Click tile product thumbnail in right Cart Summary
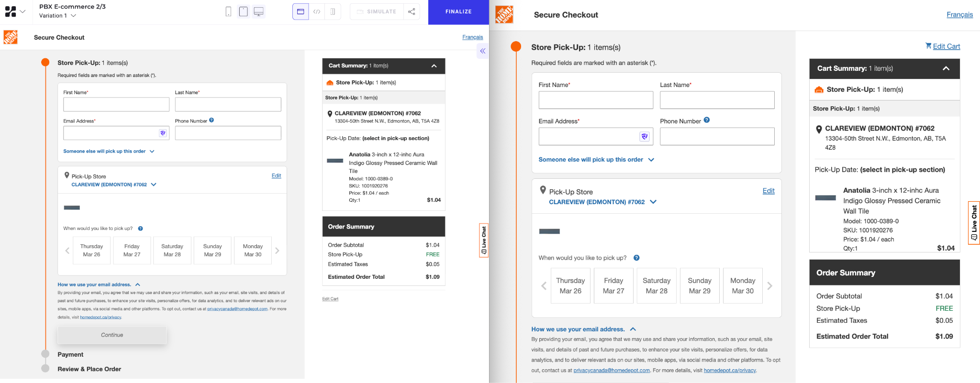The height and width of the screenshot is (383, 980). 825,197
